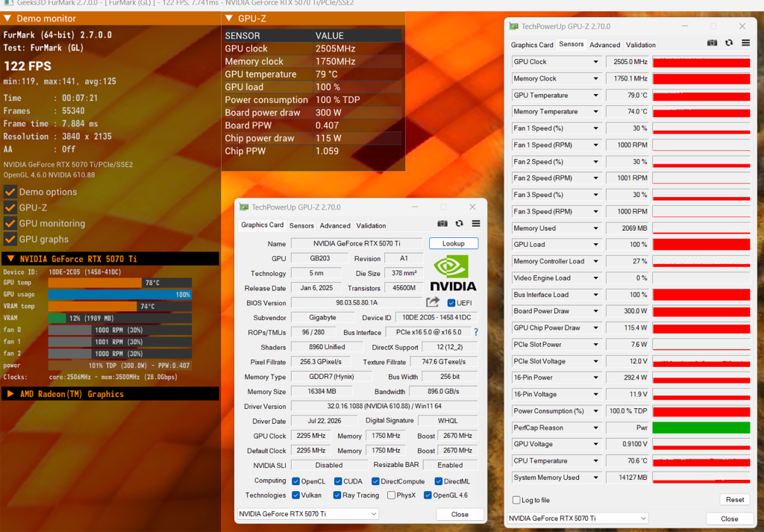Toggle the PhysX checkbox
Image resolution: width=764 pixels, height=532 pixels.
(391, 495)
